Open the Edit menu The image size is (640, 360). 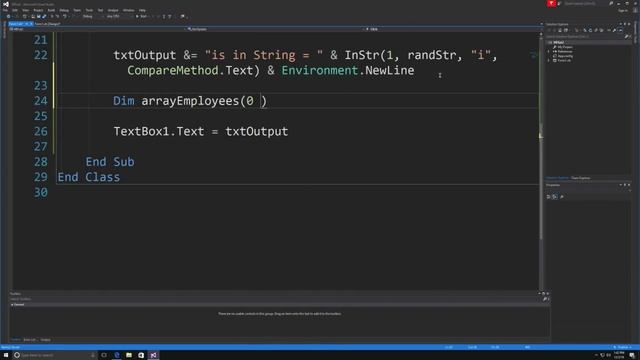pyautogui.click(x=15, y=10)
